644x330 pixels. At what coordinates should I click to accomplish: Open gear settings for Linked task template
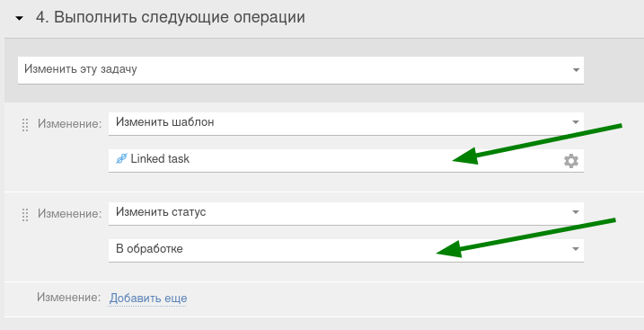tap(571, 161)
